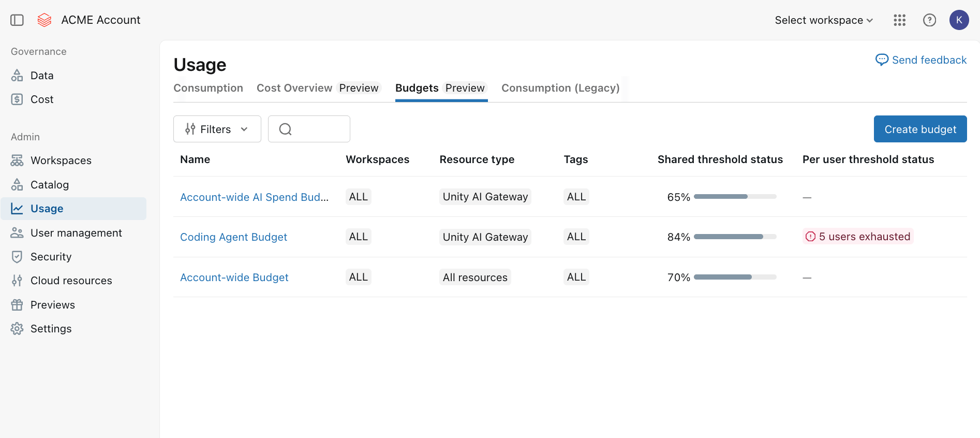980x438 pixels.
Task: Switch to the Consumption (Legacy) tab
Action: [x=560, y=88]
